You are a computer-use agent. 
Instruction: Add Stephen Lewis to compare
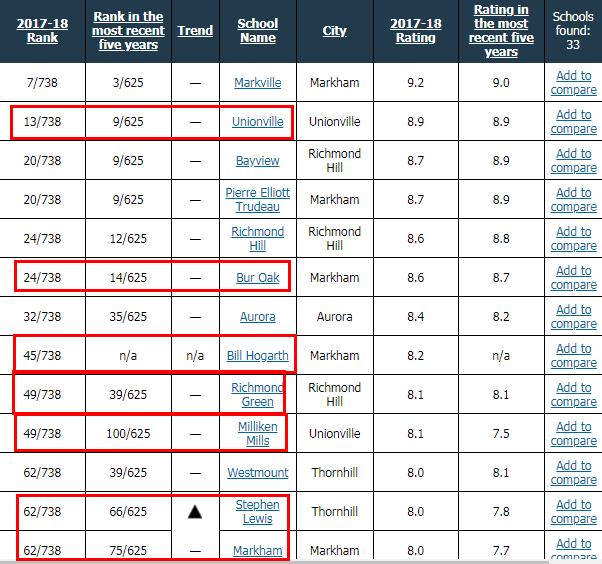click(573, 512)
